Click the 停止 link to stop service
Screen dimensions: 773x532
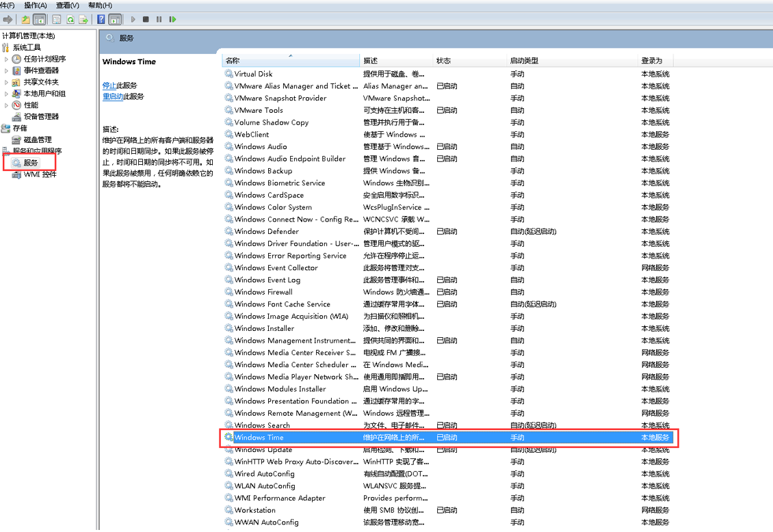pyautogui.click(x=109, y=85)
